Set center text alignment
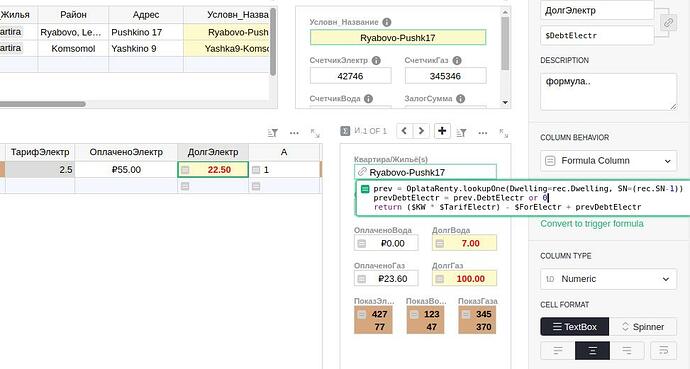690x369 pixels. pos(592,351)
